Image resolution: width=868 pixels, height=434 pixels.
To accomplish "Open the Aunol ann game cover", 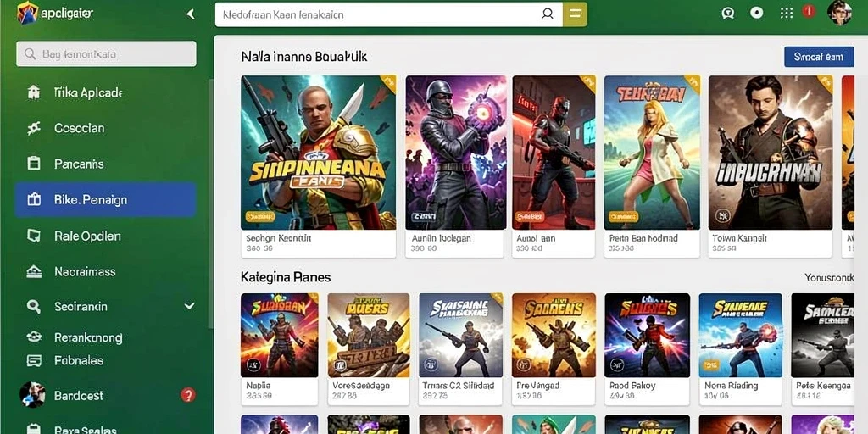I will point(554,153).
